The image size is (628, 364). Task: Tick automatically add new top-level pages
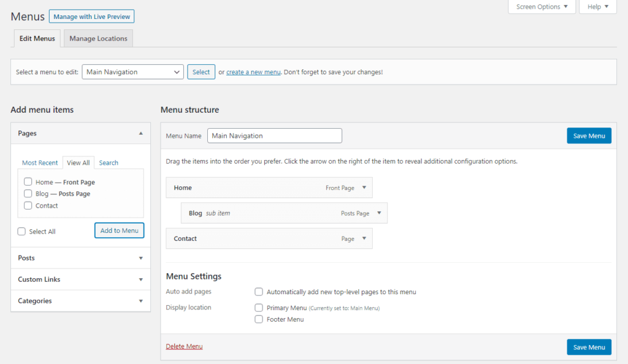tap(259, 292)
